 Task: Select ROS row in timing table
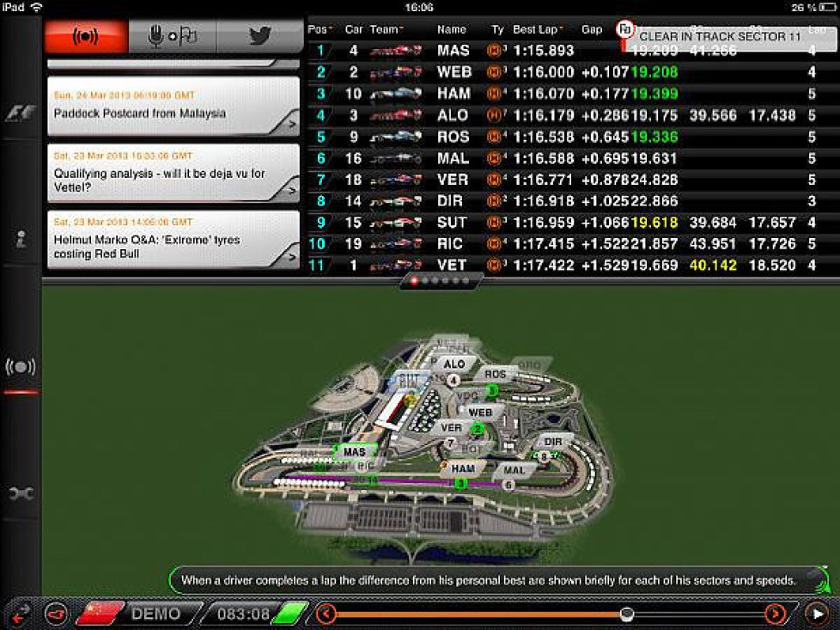coord(572,137)
